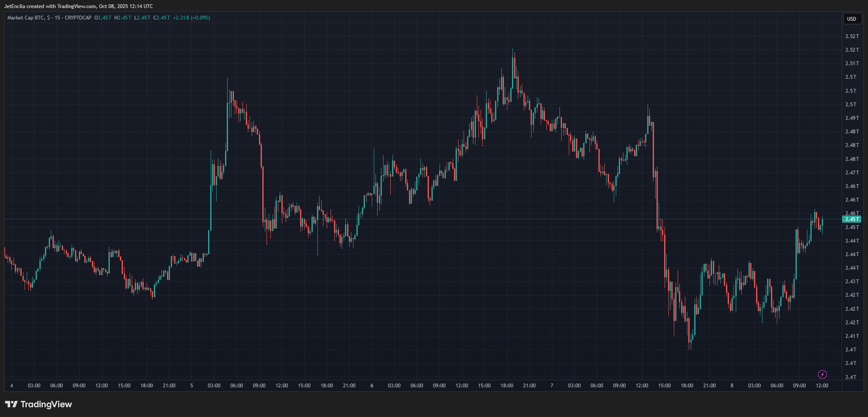
Task: Click the 2.41T price scale label
Action: 852,336
